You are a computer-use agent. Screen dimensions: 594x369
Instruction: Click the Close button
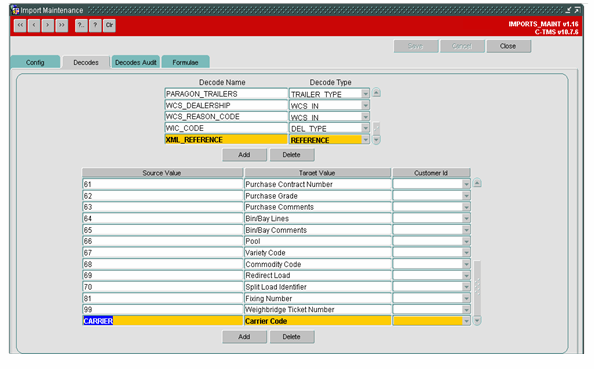tap(508, 46)
